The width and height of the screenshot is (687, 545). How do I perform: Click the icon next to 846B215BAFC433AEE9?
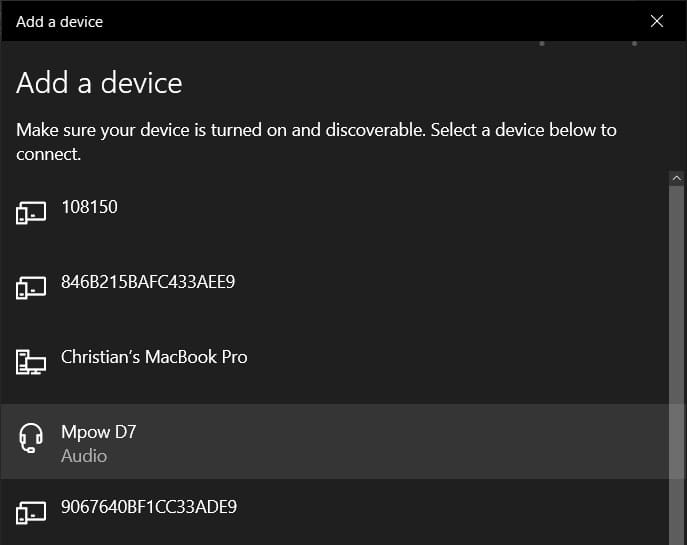click(31, 288)
